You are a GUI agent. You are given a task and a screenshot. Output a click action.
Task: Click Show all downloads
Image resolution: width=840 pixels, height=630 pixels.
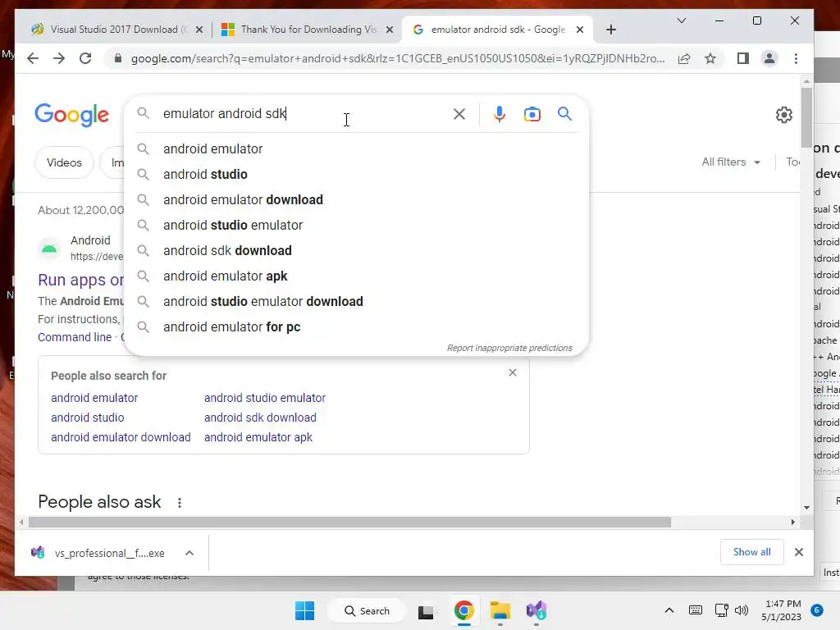[x=751, y=552]
